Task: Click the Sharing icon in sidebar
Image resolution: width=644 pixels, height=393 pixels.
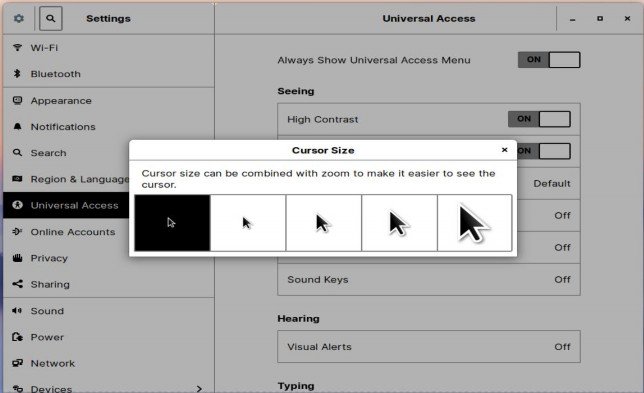Action: [x=17, y=284]
